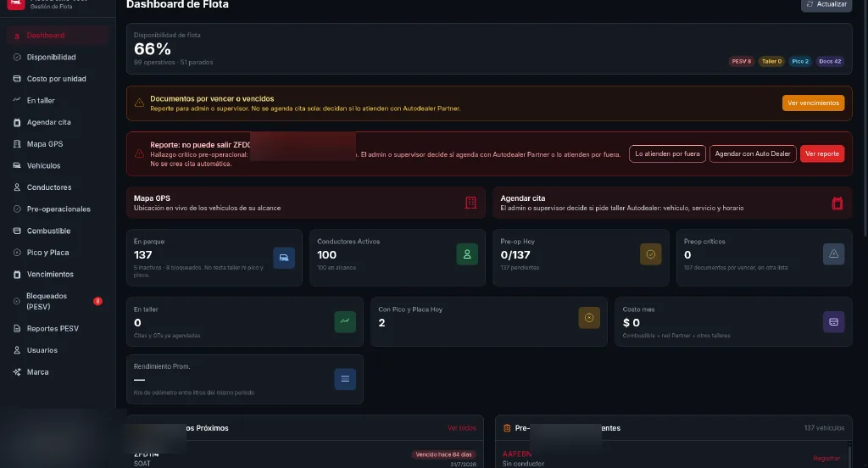
Task: Click the Bloqueados (PESV) sidebar icon
Action: [x=17, y=301]
